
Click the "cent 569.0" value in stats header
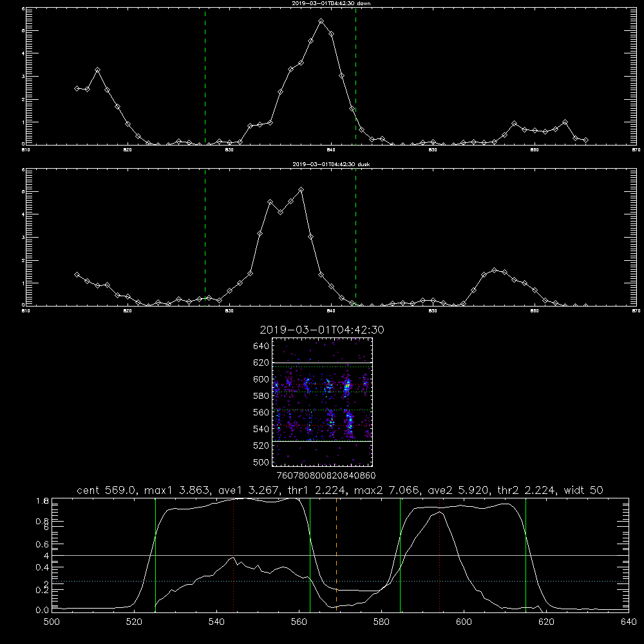[x=107, y=490]
